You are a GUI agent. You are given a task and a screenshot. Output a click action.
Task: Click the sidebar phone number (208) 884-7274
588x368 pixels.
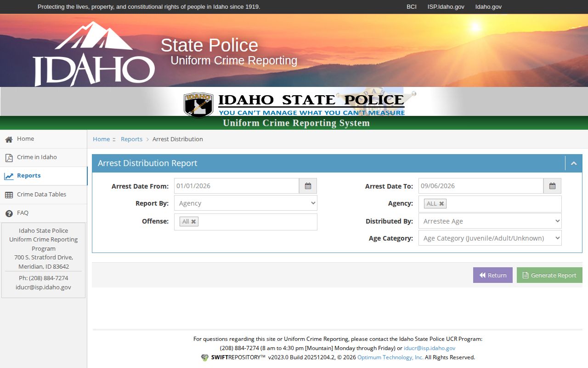click(x=49, y=278)
